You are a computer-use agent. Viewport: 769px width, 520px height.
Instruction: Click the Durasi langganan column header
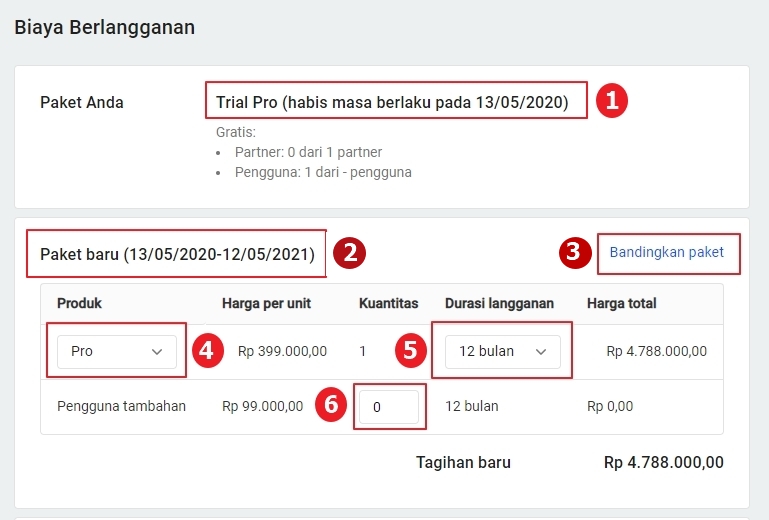pos(499,303)
